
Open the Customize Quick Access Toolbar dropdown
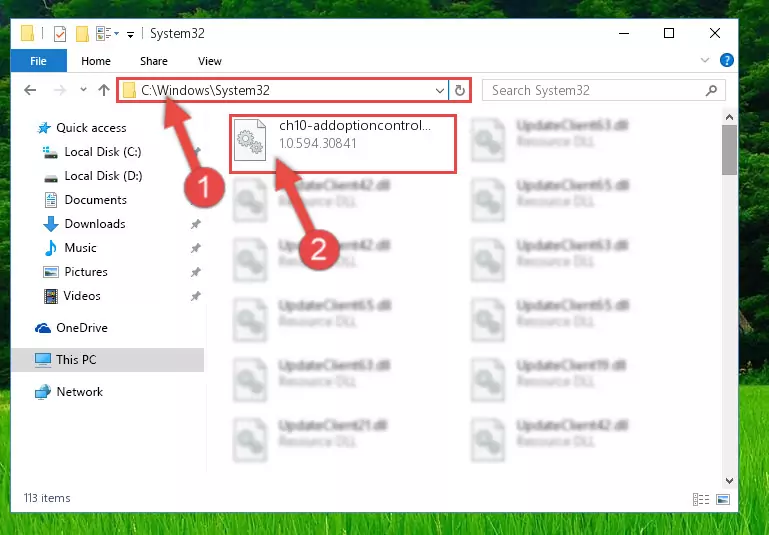click(x=130, y=34)
